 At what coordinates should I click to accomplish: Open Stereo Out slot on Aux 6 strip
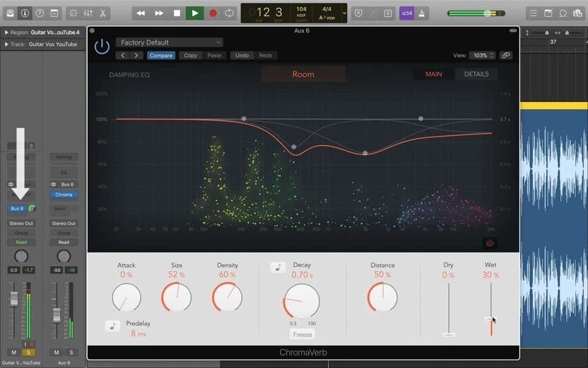click(x=64, y=223)
